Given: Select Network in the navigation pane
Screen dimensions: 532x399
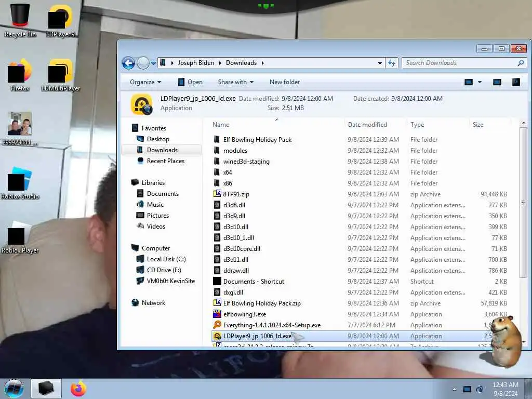Looking at the screenshot, I should click(148, 303).
